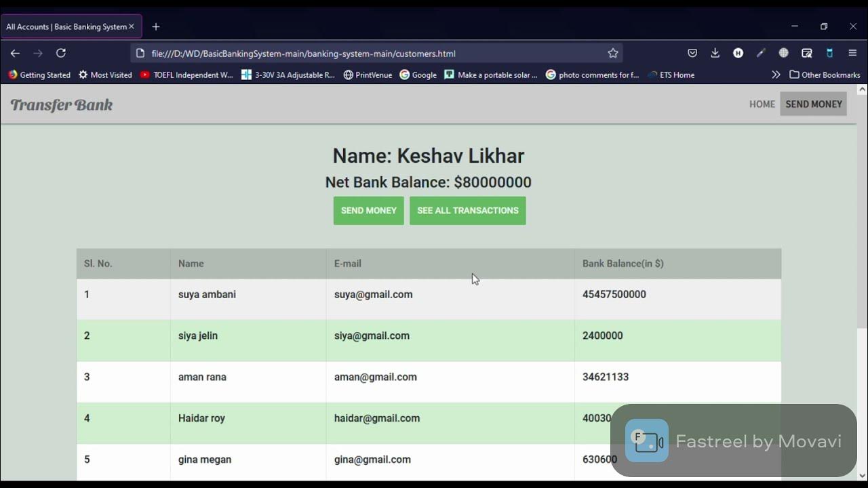The image size is (868, 488).
Task: Open the TOEFL Independent W... bookmark
Action: (186, 75)
